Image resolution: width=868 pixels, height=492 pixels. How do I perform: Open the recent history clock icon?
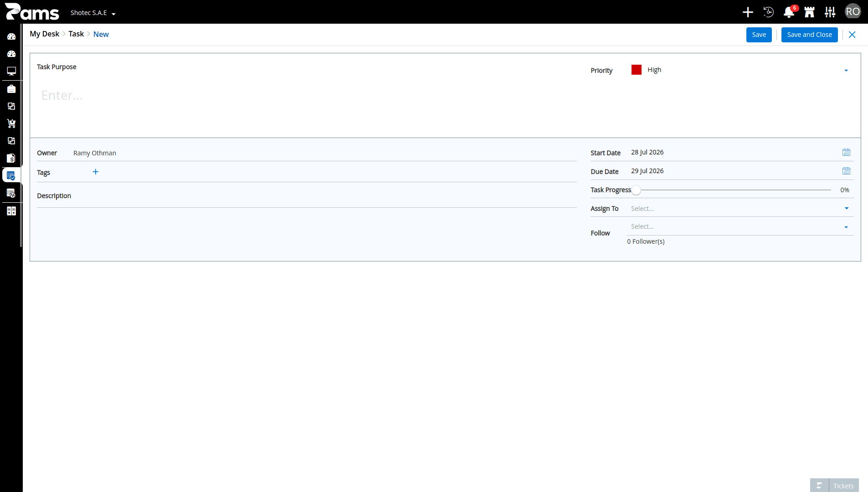[768, 12]
